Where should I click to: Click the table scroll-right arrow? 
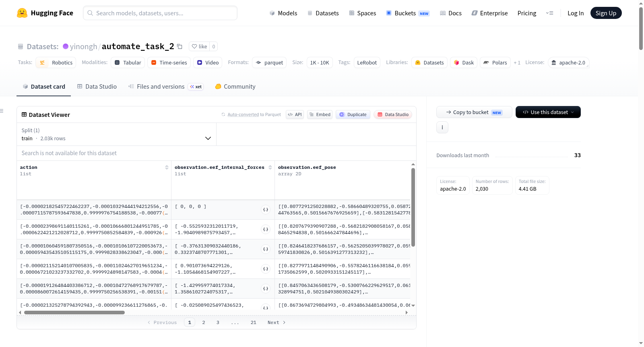[407, 312]
